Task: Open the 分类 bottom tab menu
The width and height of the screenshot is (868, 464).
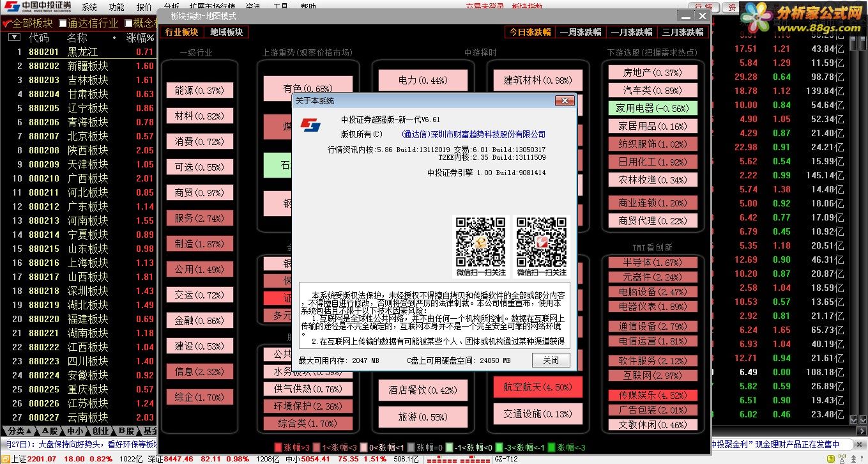Action: (20, 431)
